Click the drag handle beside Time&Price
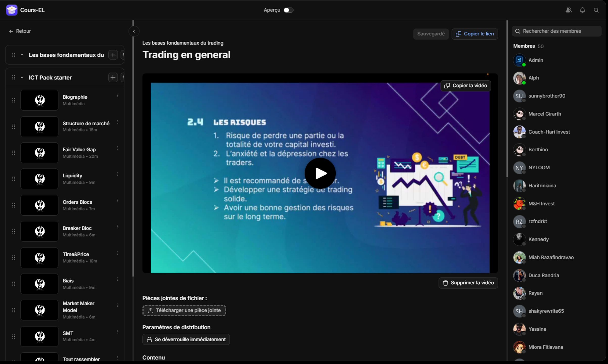This screenshot has width=608, height=364. (x=14, y=258)
